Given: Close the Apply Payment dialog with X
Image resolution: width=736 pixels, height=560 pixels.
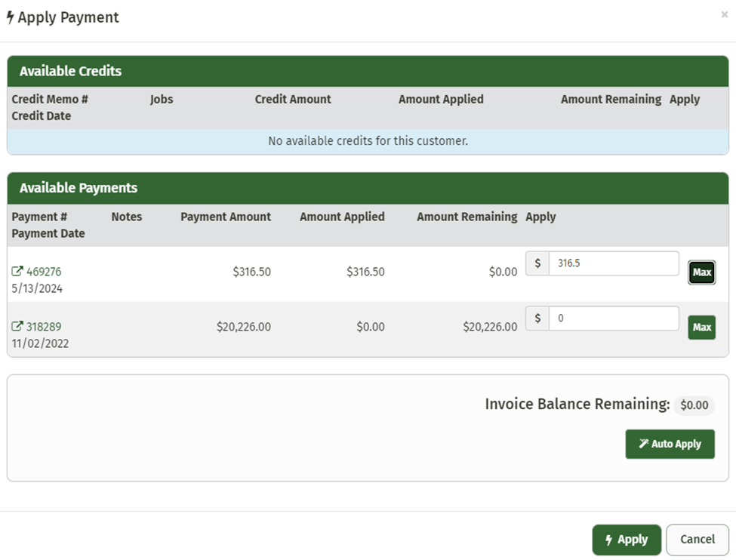Looking at the screenshot, I should tap(725, 14).
